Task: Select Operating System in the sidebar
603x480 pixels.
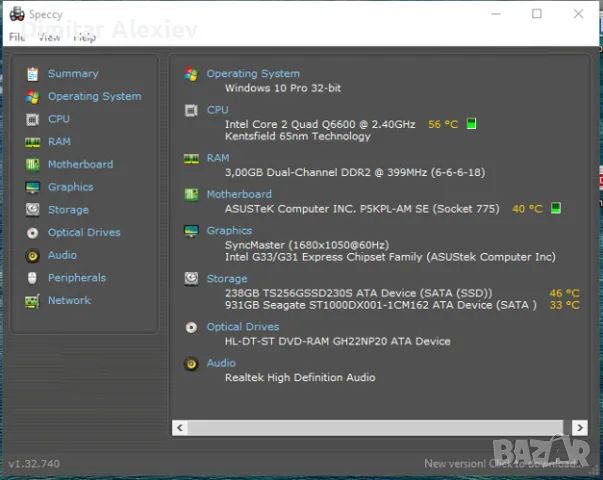Action: 95,96
